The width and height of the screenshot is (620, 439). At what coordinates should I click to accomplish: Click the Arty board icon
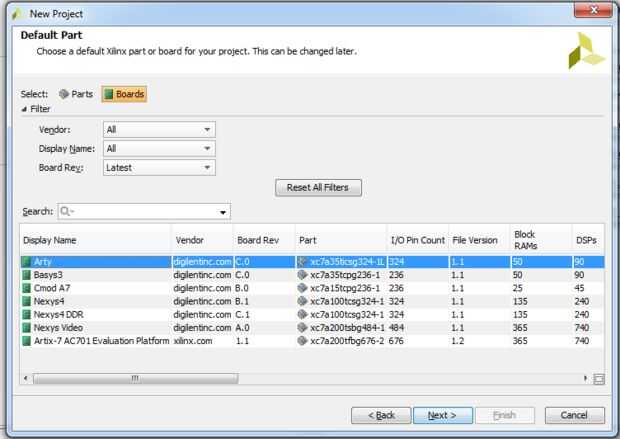(26, 262)
